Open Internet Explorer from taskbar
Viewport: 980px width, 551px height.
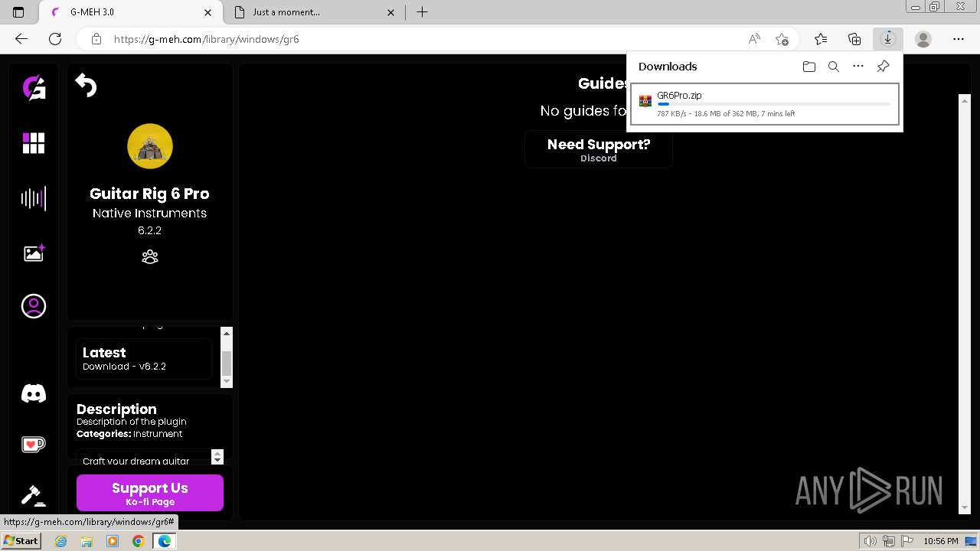(61, 541)
